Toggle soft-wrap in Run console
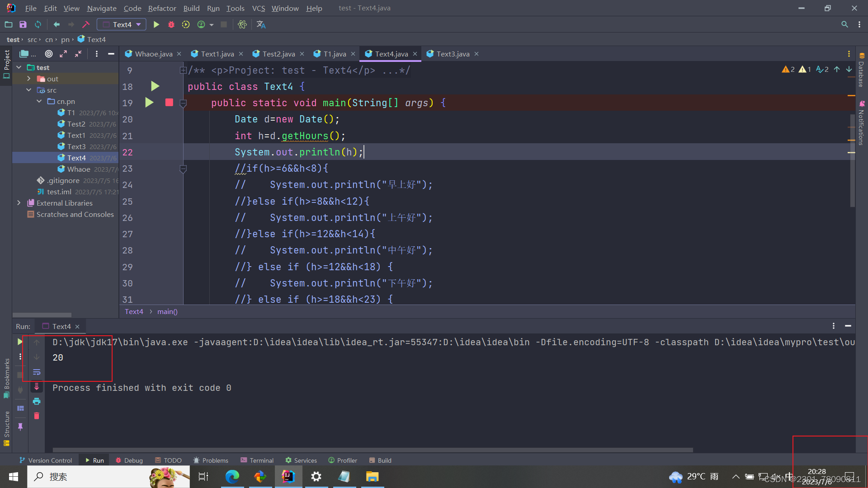Image resolution: width=868 pixels, height=488 pixels. (37, 372)
